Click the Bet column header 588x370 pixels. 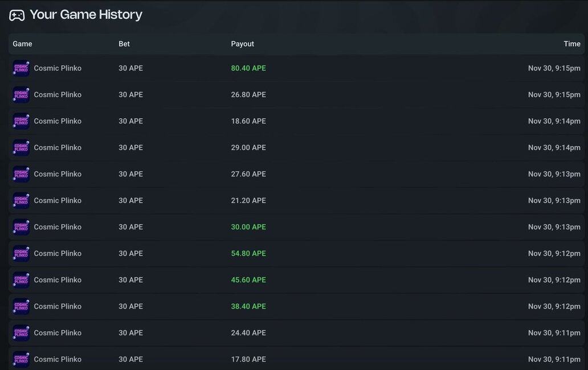[124, 44]
